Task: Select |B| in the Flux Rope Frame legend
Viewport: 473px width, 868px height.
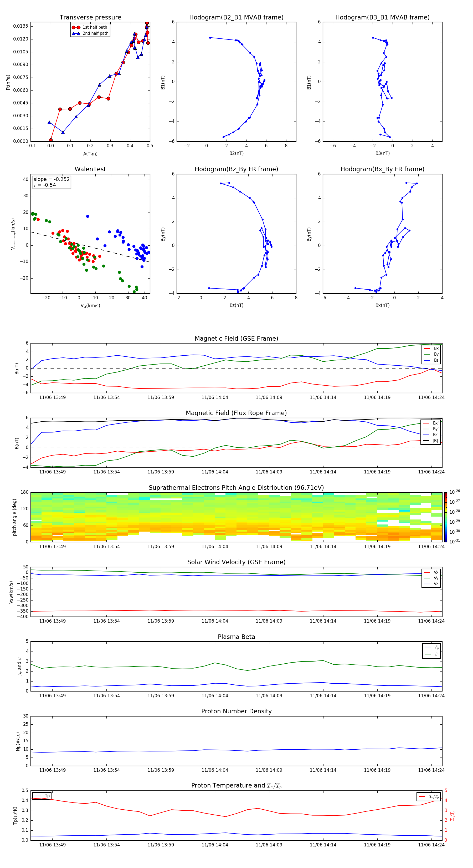Action: (x=431, y=441)
